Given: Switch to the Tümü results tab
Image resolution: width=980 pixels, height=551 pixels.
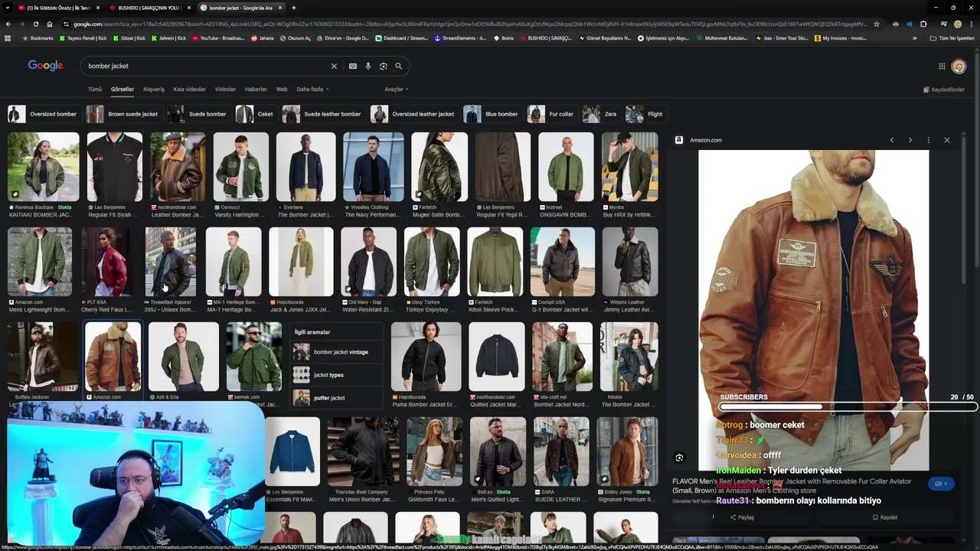Looking at the screenshot, I should click(94, 90).
